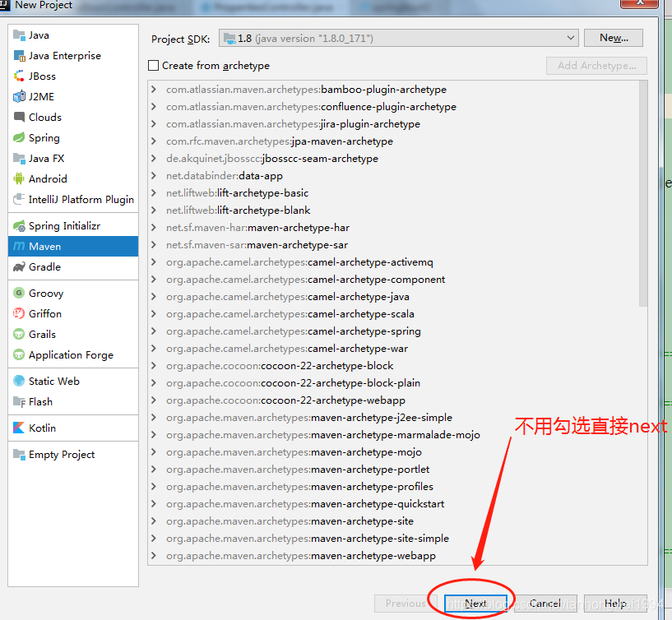The height and width of the screenshot is (620, 672).
Task: Choose the Java Enterprise icon
Action: 19,56
